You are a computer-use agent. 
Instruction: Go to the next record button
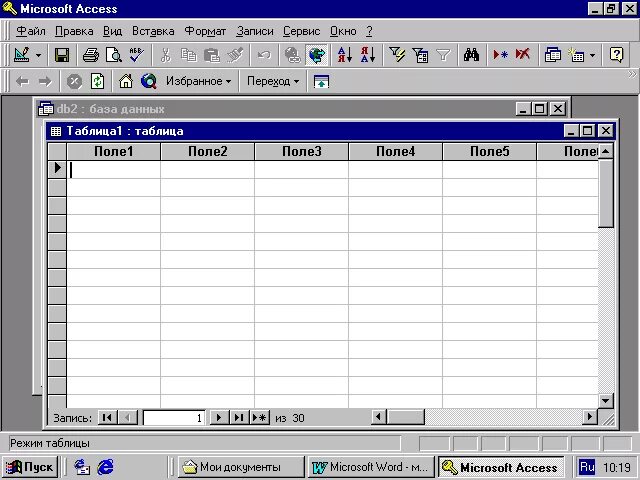coord(219,418)
